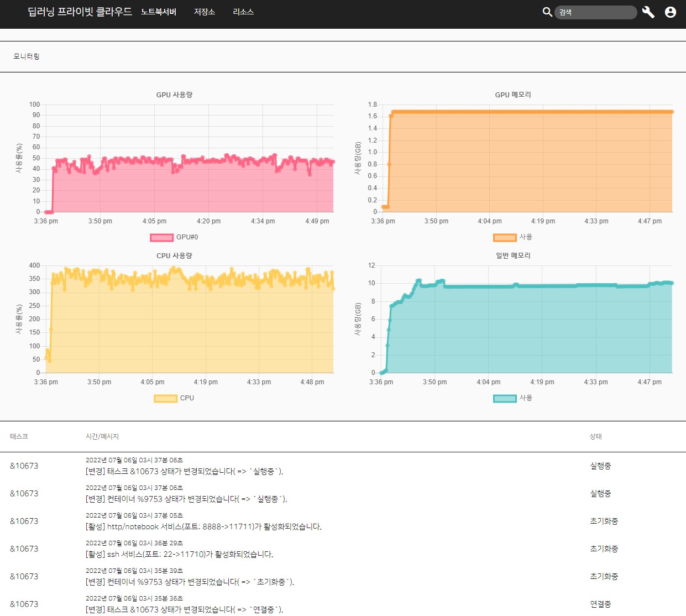686x616 pixels.
Task: Open the wrench settings icon
Action: point(648,12)
